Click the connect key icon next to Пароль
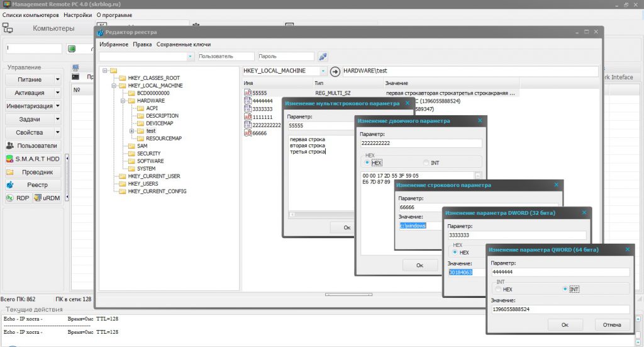 [323, 56]
